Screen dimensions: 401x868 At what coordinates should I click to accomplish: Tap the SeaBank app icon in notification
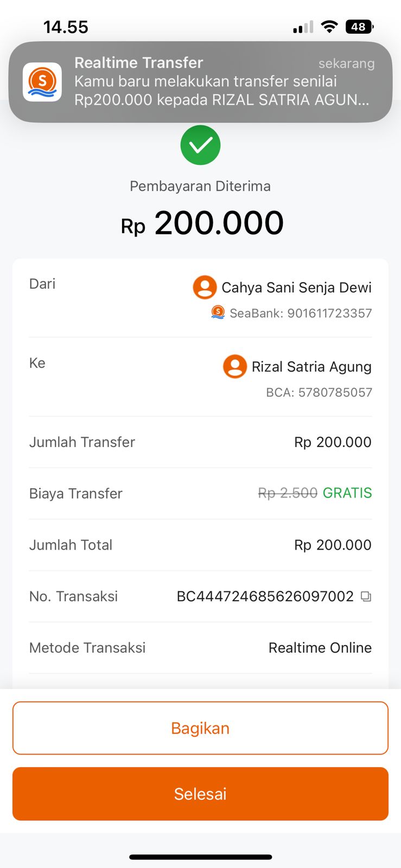coord(42,82)
